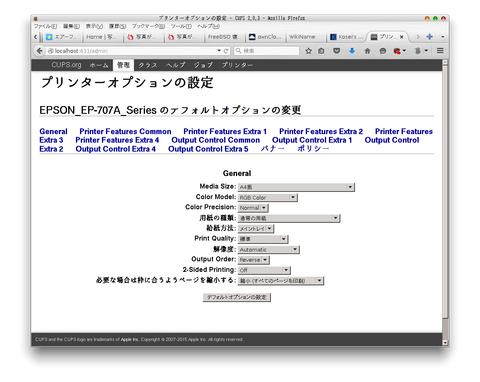Open the ブックマーク menu in menu bar

148,26
